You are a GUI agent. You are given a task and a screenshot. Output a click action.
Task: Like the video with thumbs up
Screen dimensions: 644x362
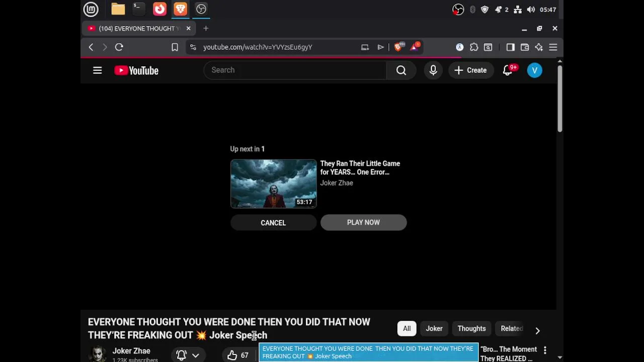tap(238, 355)
